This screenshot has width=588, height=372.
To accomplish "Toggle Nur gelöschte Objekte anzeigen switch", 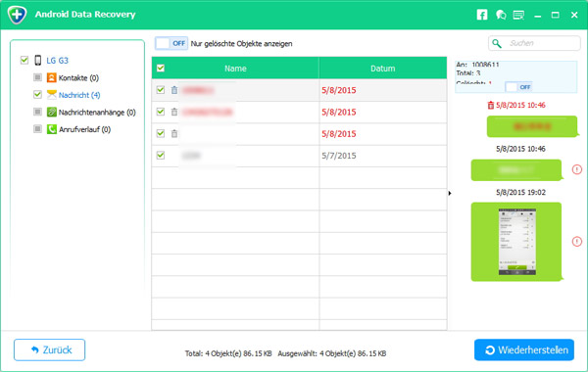I will 171,43.
